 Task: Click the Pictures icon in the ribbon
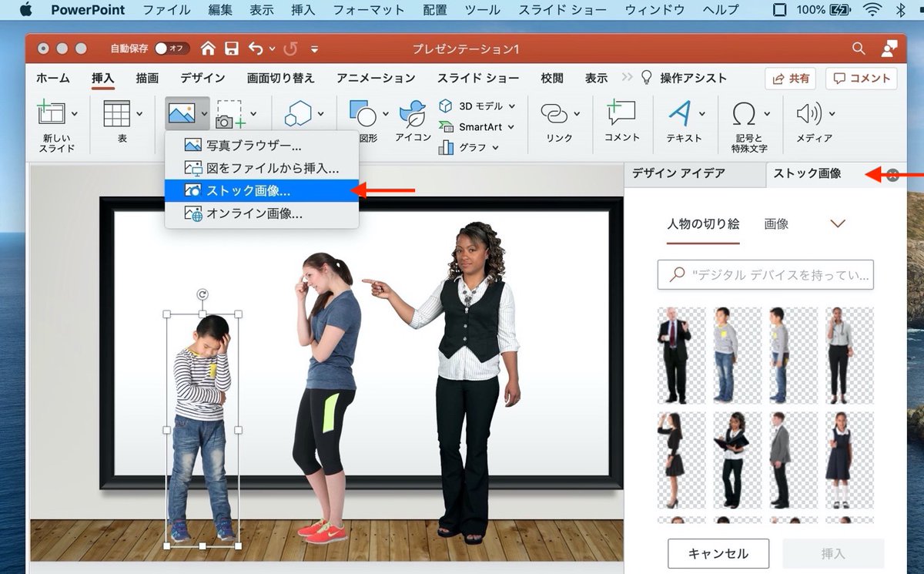[x=181, y=113]
